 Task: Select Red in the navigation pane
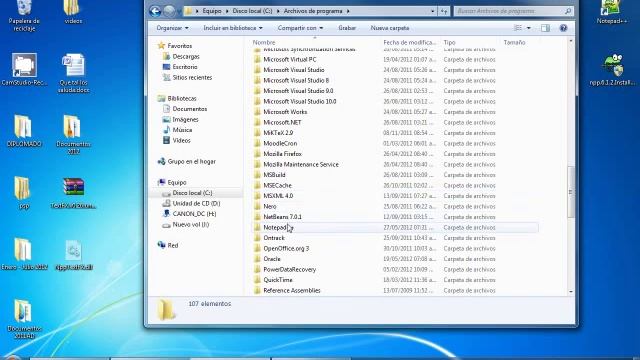coord(168,245)
